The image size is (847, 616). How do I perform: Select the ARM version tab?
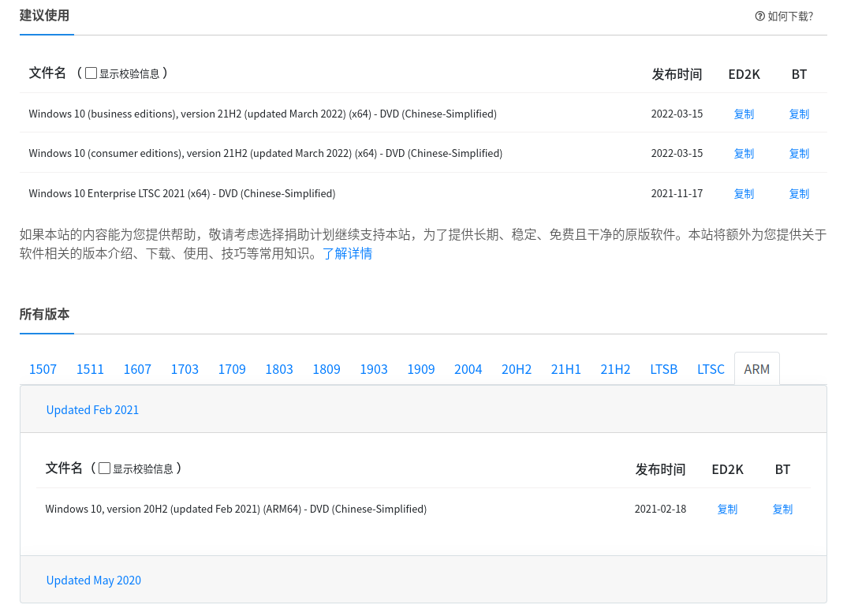[x=757, y=369]
